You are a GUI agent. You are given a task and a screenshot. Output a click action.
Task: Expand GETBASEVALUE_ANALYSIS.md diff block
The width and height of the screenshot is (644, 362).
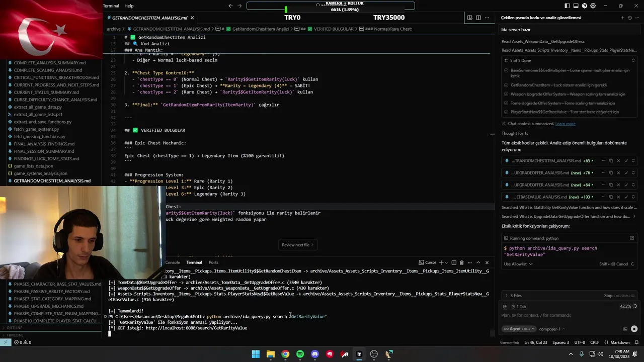tap(633, 197)
